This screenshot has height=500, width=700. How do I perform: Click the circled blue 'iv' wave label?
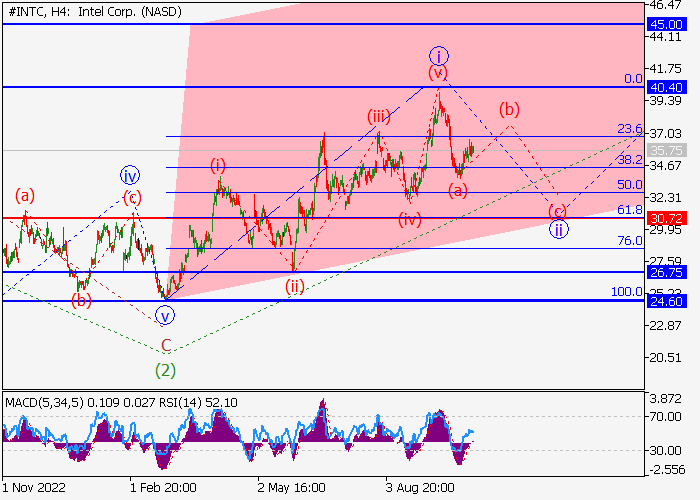[130, 176]
